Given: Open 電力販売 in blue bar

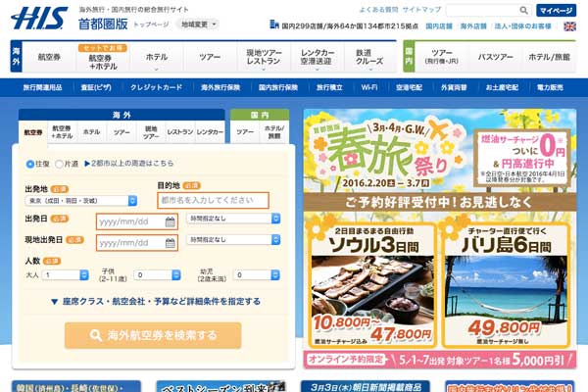Looking at the screenshot, I should coord(550,87).
